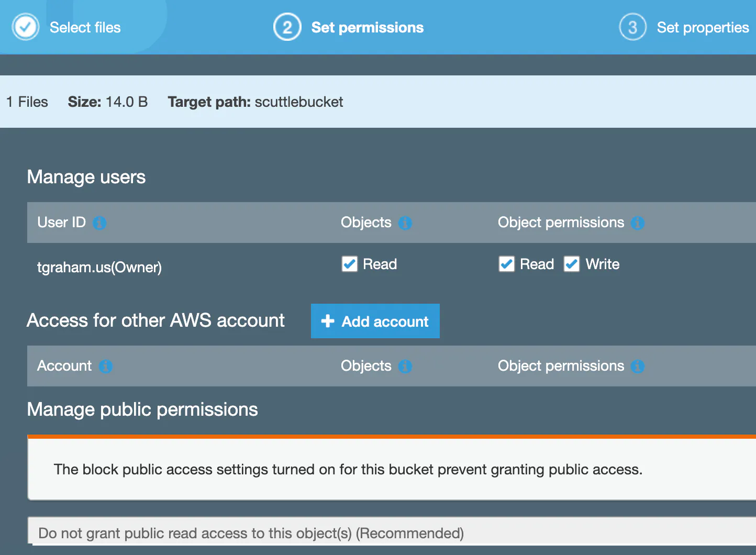
Task: Select the Set permissions step label
Action: [x=368, y=27]
